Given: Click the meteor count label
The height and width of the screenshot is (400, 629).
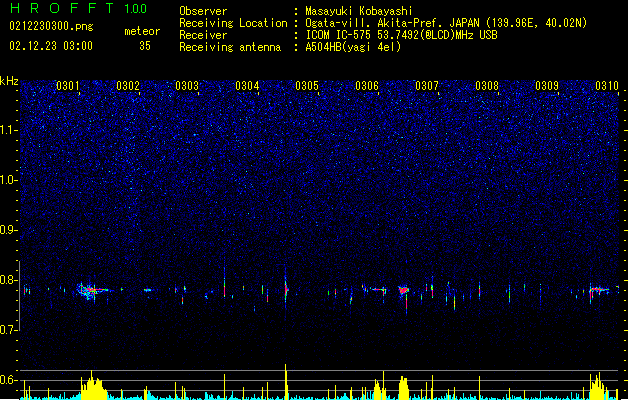Looking at the screenshot, I should coord(142,31).
